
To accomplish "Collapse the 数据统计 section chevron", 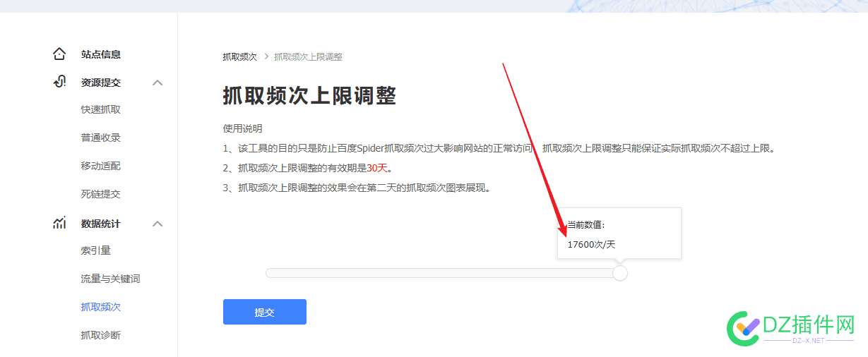I will coord(157,224).
